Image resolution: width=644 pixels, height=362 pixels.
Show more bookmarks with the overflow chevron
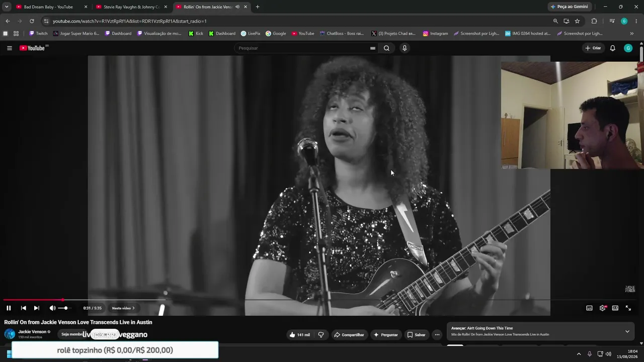[x=632, y=34]
